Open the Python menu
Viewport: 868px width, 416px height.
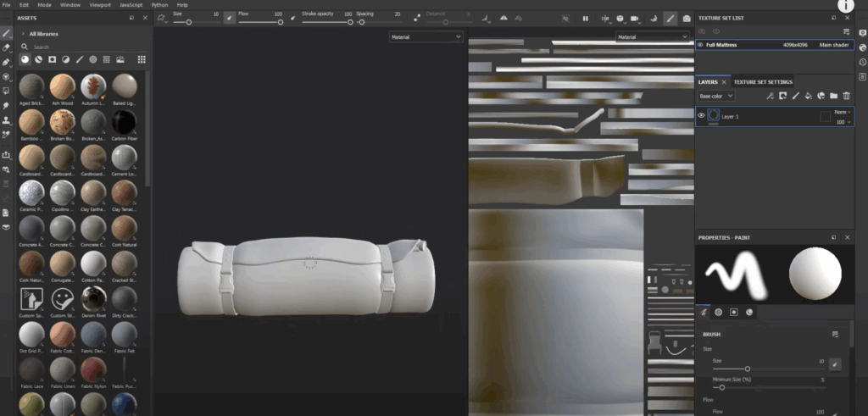[159, 5]
